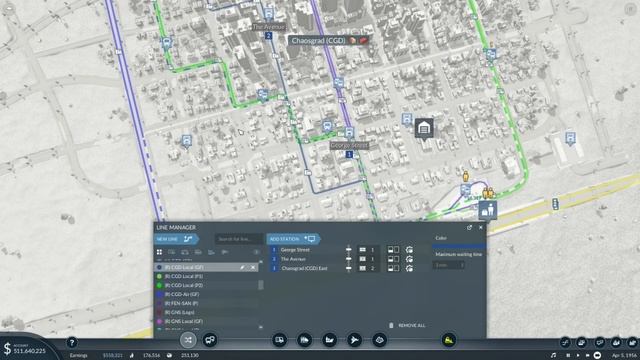Click the reorder handle of George Street stop
The height and width of the screenshot is (360, 640).
click(348, 249)
